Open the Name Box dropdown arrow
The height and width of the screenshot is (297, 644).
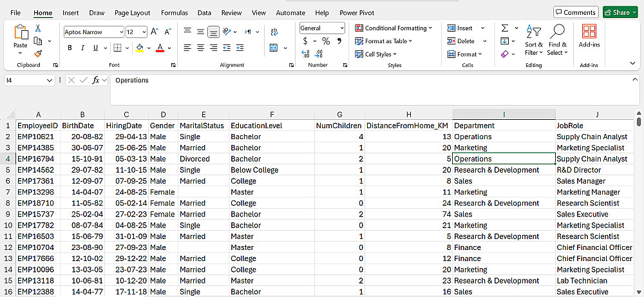click(x=50, y=80)
